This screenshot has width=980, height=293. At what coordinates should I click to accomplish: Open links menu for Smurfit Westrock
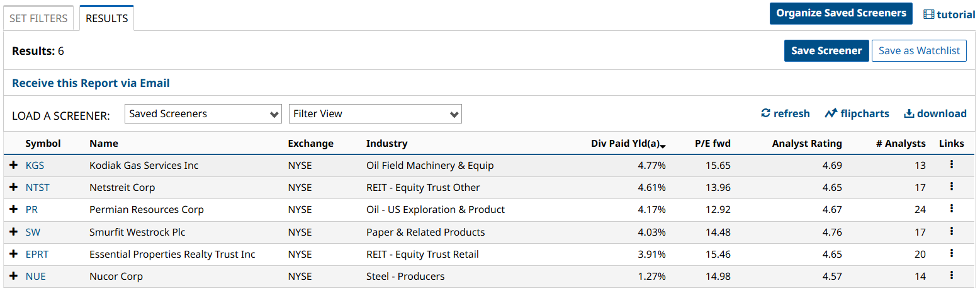click(x=951, y=231)
